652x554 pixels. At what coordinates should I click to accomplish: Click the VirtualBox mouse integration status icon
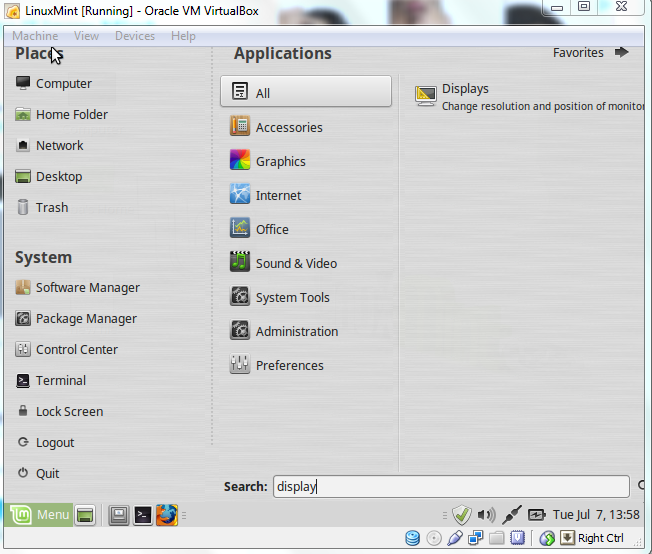pyautogui.click(x=547, y=538)
